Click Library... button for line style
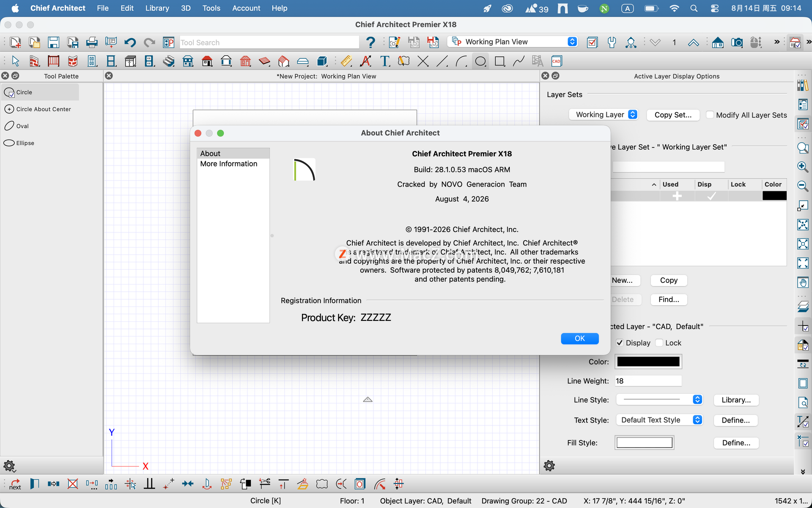Viewport: 812px width, 508px height. click(x=736, y=400)
